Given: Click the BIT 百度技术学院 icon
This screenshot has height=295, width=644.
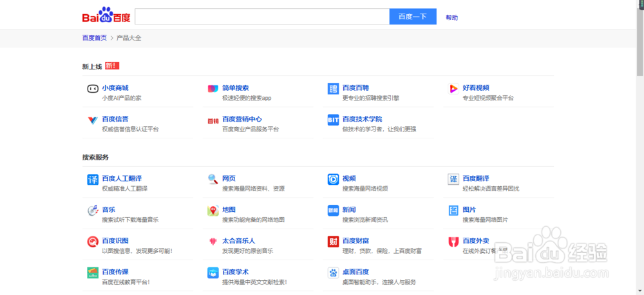Looking at the screenshot, I should point(333,120).
